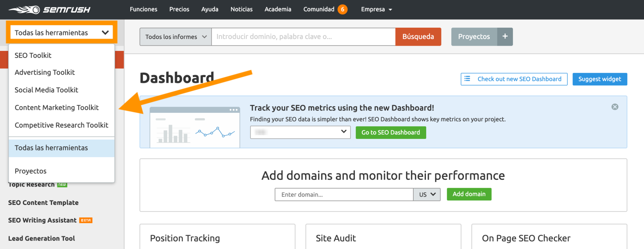
Task: Focus the Enter domain field
Action: click(344, 195)
